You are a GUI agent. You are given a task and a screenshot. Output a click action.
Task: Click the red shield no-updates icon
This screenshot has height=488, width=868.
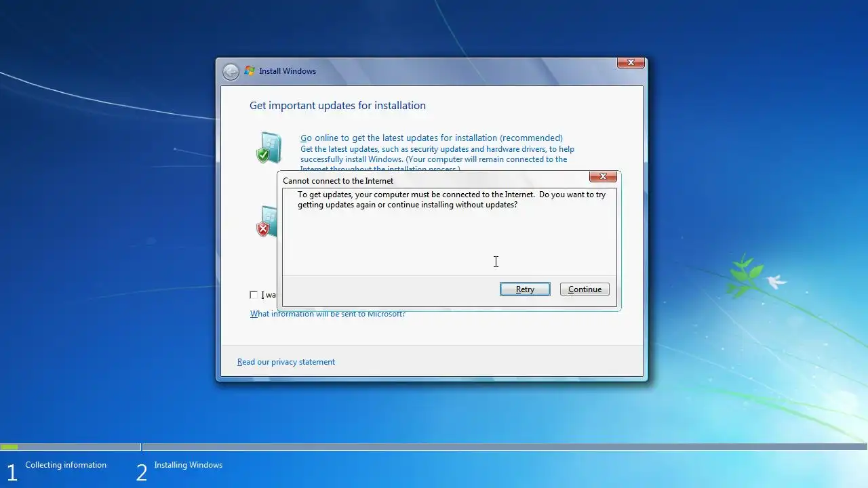coord(267,222)
